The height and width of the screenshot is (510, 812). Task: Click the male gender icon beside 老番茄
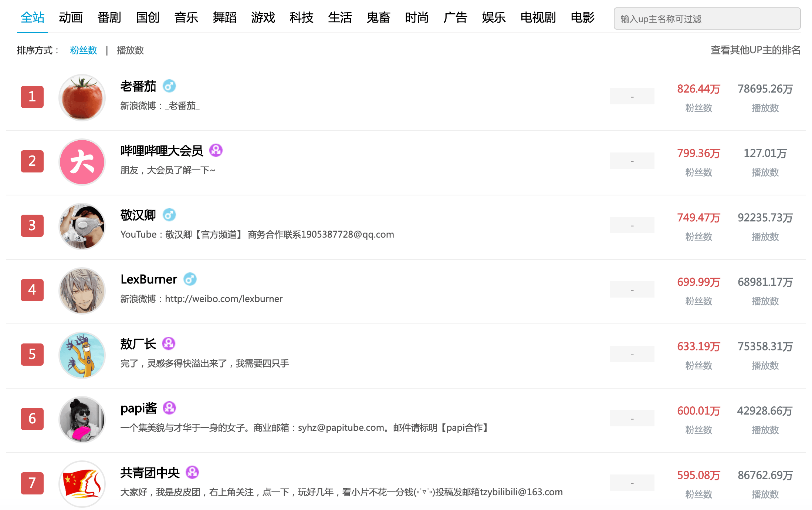click(x=169, y=86)
